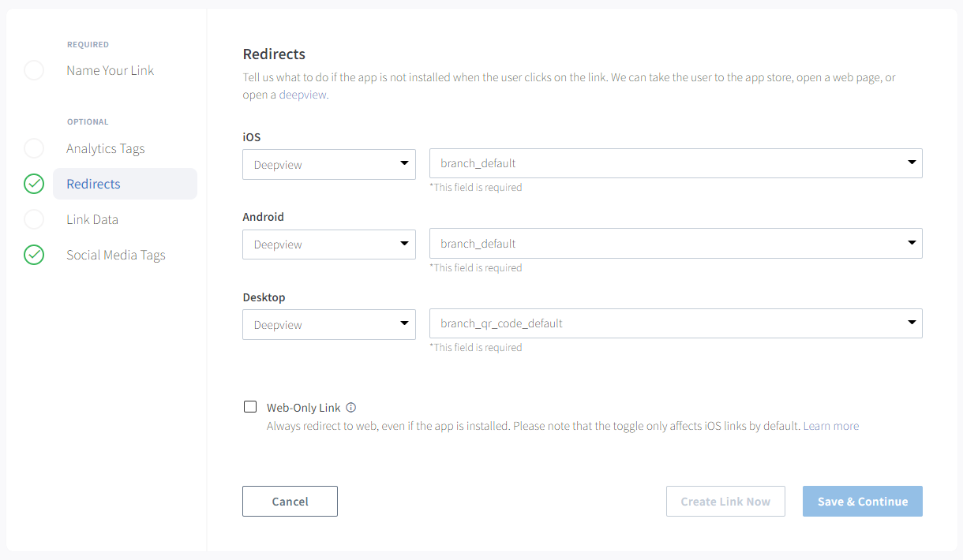Click the empty step circle for Name Your Link
963x560 pixels.
click(x=34, y=70)
